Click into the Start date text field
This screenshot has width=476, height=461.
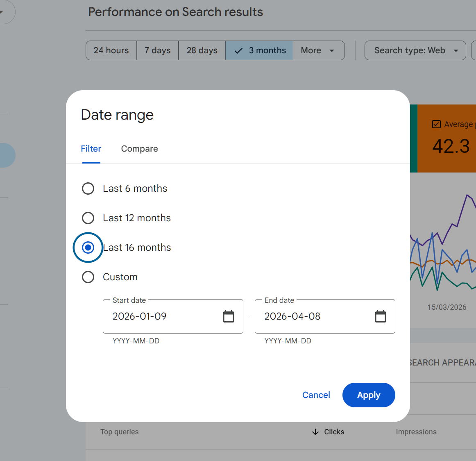pos(164,316)
